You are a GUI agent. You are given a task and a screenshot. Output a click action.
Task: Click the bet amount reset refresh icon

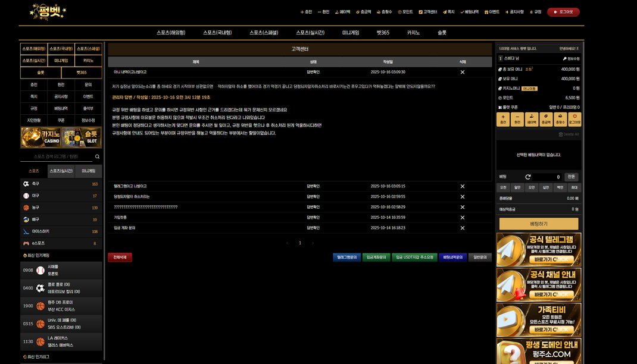click(x=527, y=177)
